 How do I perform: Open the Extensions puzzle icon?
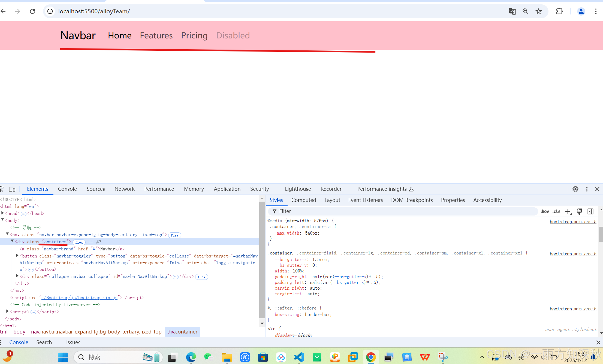[559, 11]
